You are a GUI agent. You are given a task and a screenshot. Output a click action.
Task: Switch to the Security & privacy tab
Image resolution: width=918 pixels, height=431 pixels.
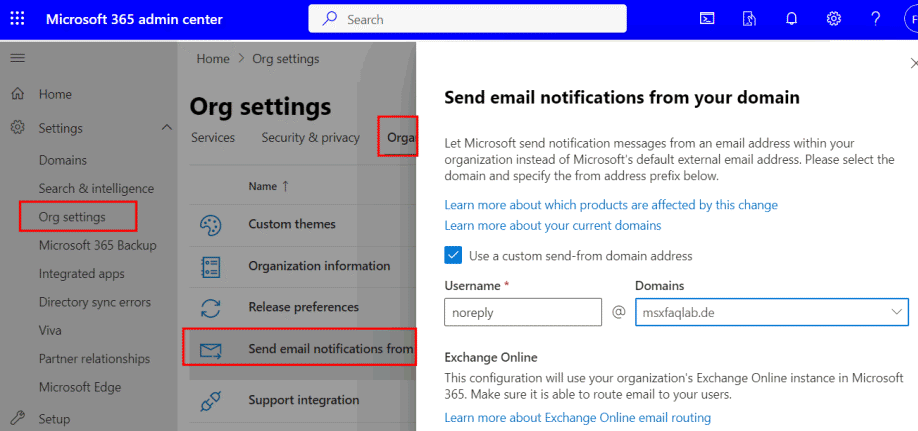pos(310,138)
